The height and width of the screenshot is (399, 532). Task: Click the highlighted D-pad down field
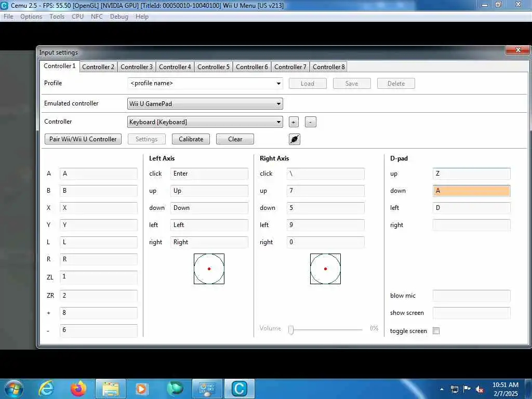[x=472, y=191]
